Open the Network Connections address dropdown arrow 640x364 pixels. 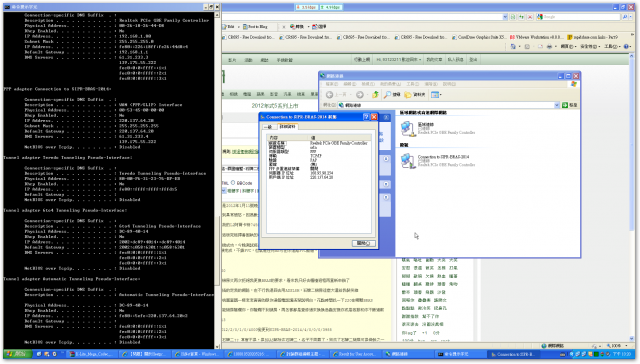click(x=557, y=105)
